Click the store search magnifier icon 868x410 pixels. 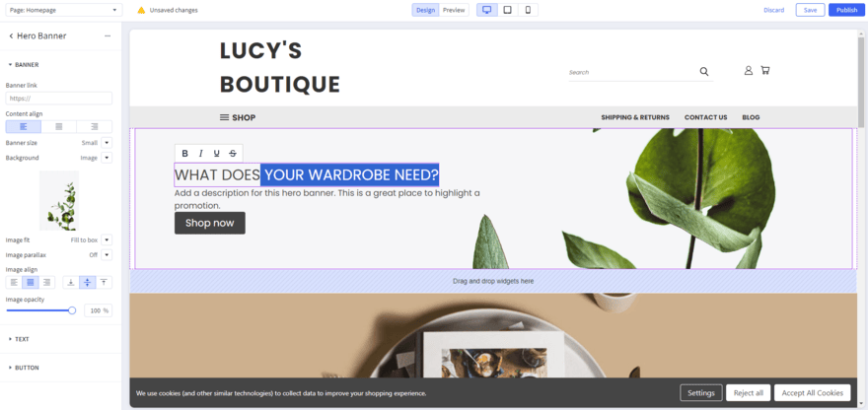point(704,71)
